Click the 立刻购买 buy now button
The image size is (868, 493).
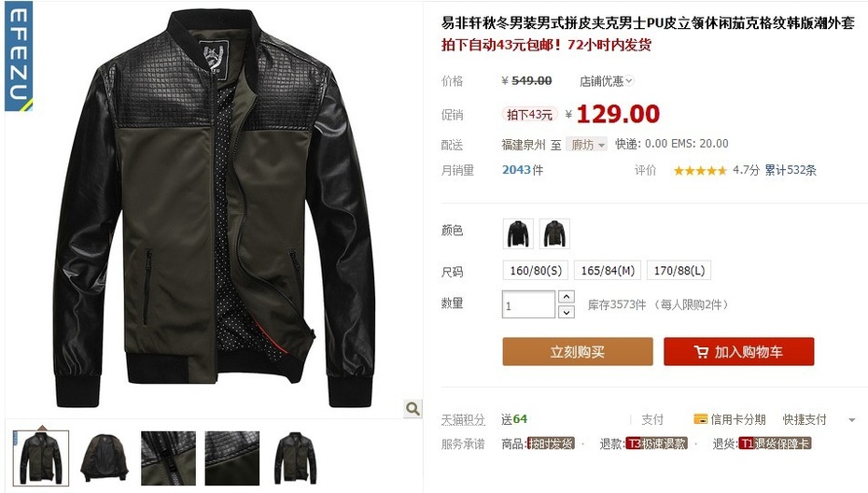click(578, 352)
